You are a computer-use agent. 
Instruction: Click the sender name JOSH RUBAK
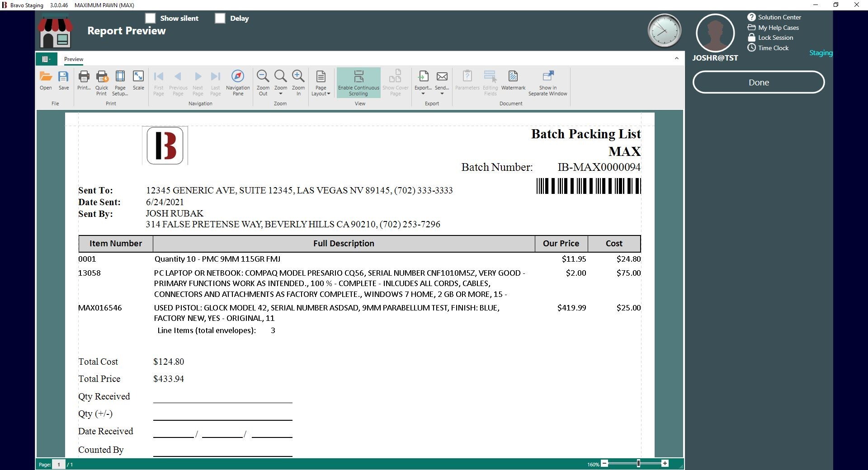coord(175,213)
